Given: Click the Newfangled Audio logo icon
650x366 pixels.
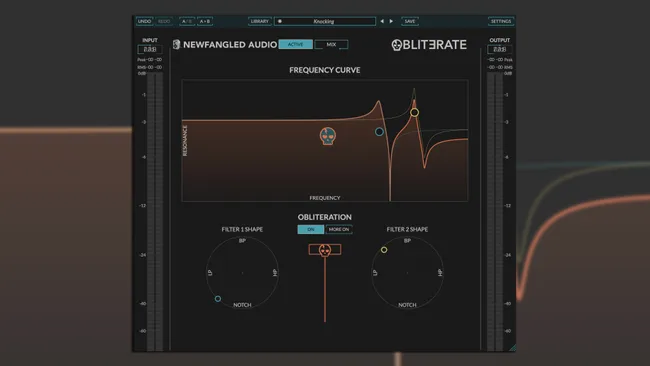Looking at the screenshot, I should [x=177, y=44].
